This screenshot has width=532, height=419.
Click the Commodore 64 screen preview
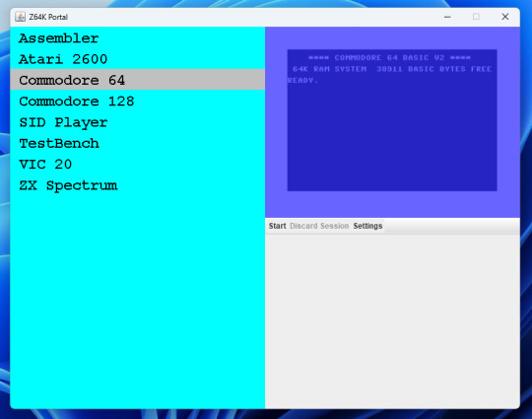[x=392, y=122]
